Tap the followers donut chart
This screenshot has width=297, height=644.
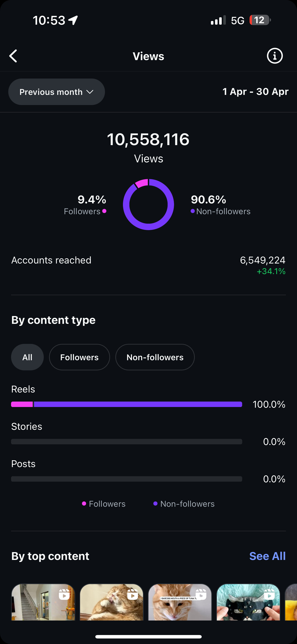148,205
